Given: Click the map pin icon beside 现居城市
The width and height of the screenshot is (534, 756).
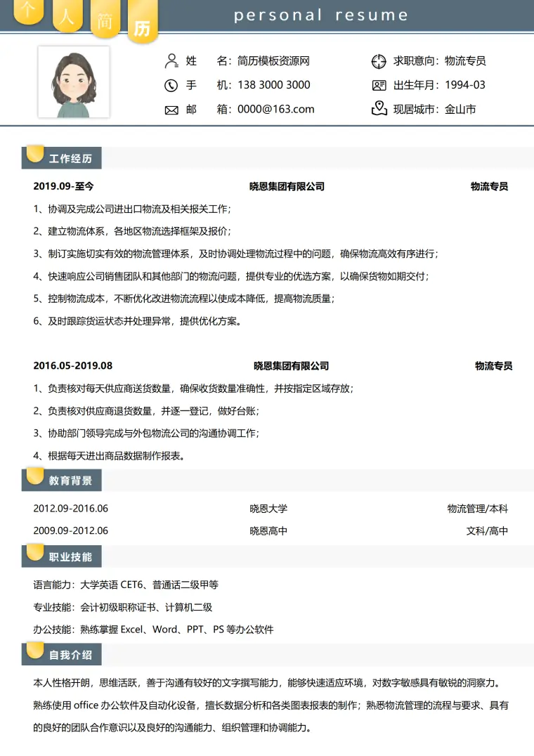Looking at the screenshot, I should point(379,108).
